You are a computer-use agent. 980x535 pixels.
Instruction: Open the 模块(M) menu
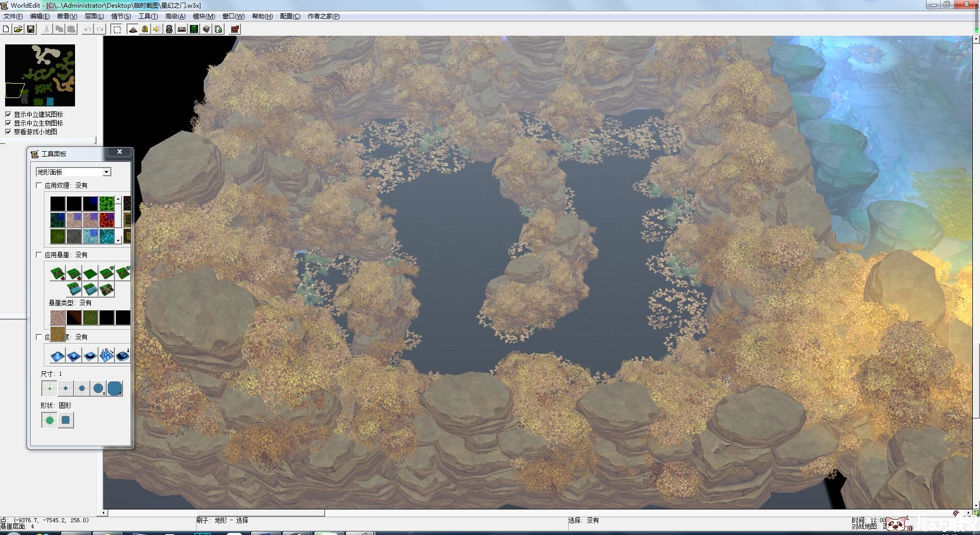[x=204, y=16]
